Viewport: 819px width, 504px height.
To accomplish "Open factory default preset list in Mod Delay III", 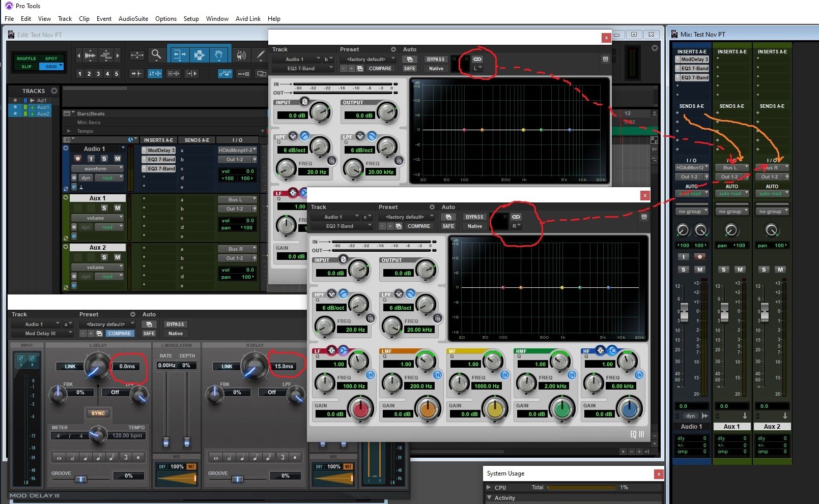I will coord(107,324).
